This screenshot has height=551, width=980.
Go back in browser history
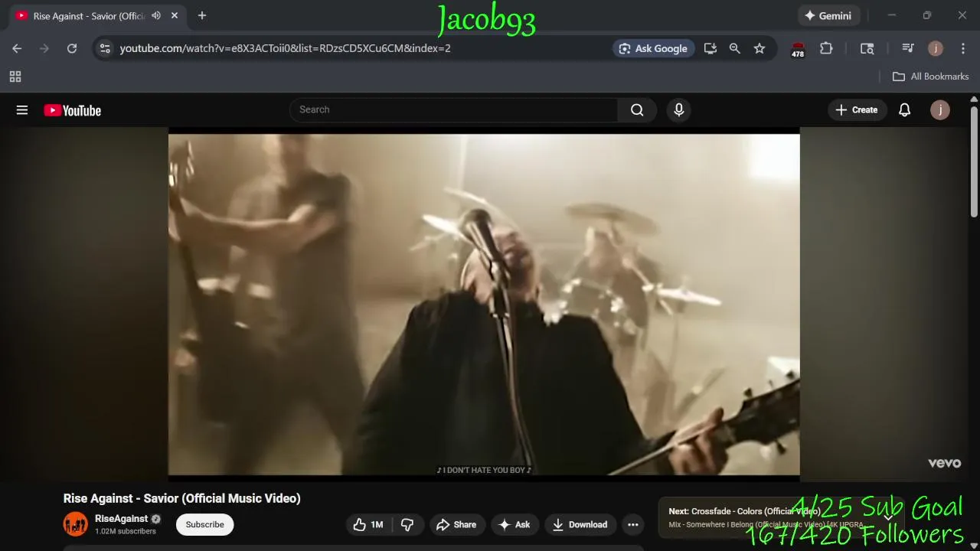pos(17,48)
